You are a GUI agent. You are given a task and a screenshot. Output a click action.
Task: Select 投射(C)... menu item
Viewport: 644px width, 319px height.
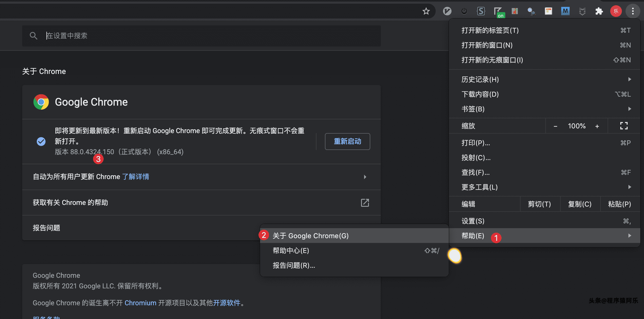tap(544, 158)
